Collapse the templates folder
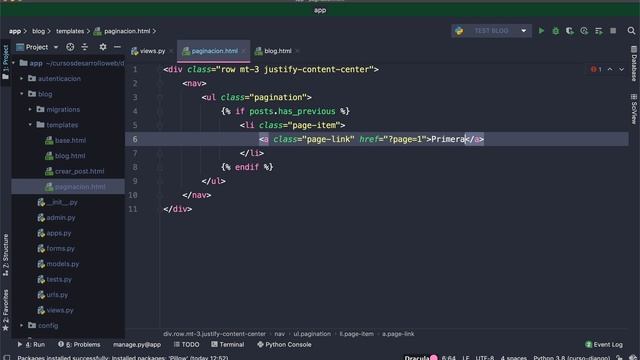Image resolution: width=640 pixels, height=360 pixels. (30, 125)
